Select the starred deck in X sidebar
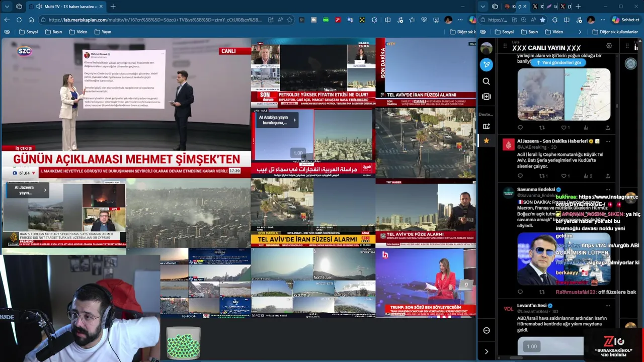644x362 pixels. click(486, 141)
